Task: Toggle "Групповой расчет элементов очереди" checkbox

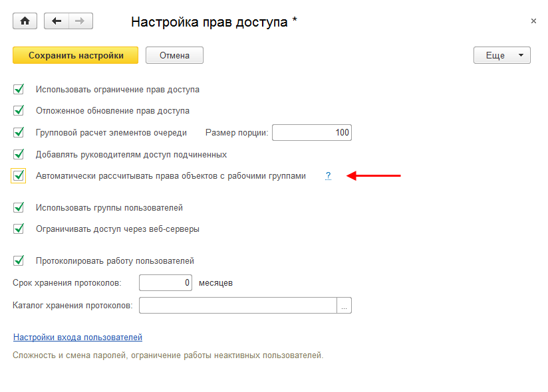Action: (19, 132)
